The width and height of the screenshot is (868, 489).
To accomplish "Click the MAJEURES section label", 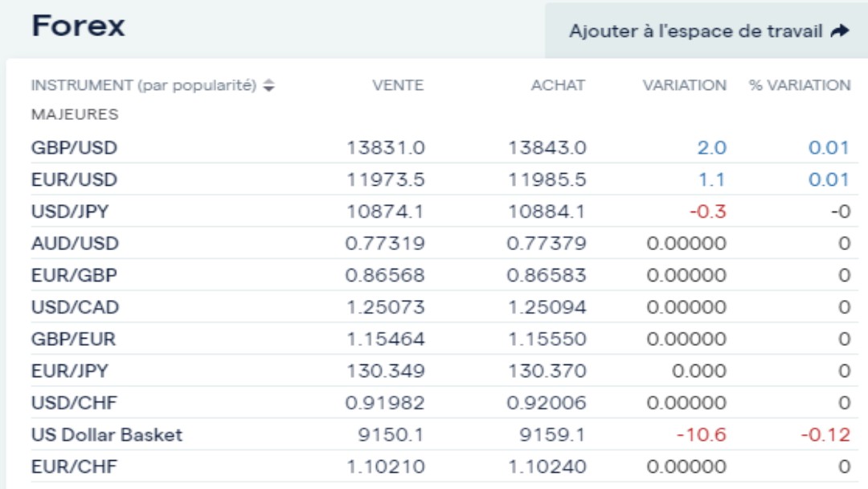I will (75, 114).
